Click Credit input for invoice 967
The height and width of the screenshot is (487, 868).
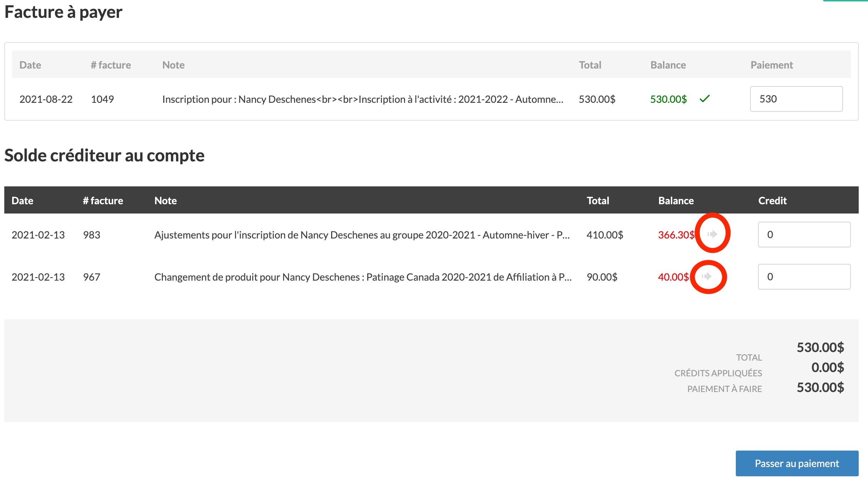click(804, 277)
